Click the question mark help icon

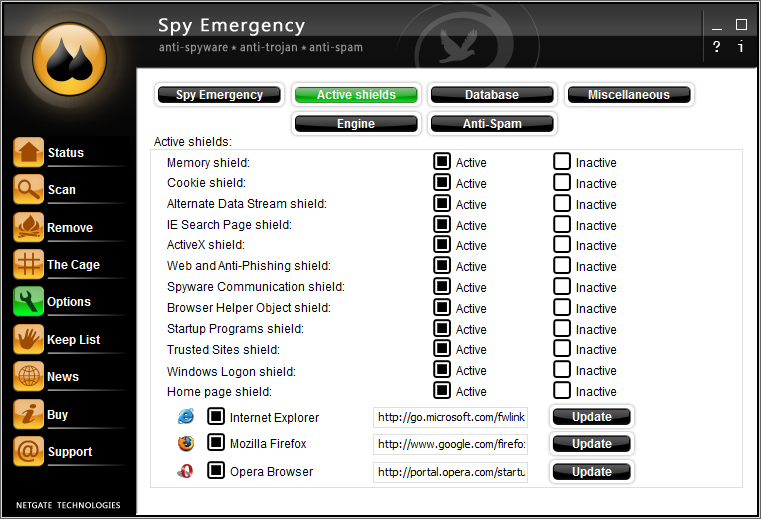(716, 47)
